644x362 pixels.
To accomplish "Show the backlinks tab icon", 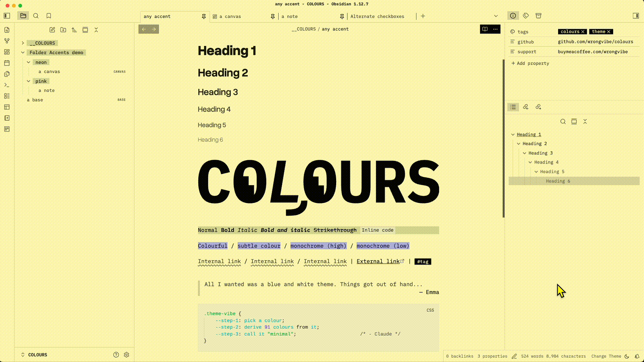I will (x=526, y=107).
